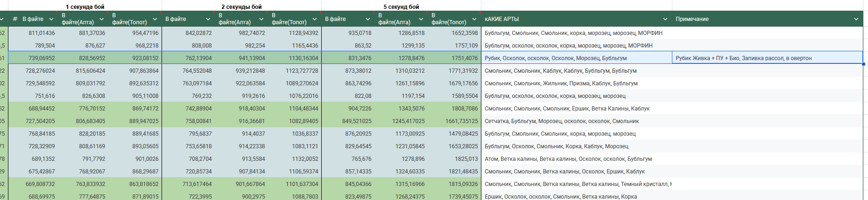The width and height of the screenshot is (868, 200).
Task: Select cell with value 1310,03212
Action: (401, 71)
